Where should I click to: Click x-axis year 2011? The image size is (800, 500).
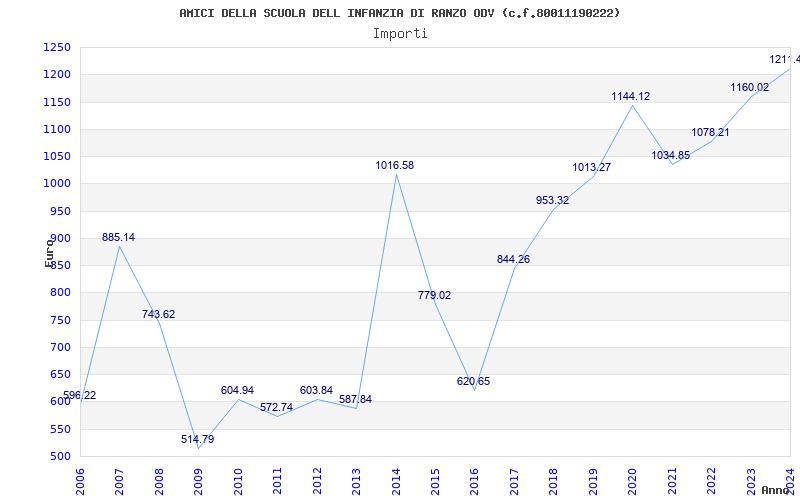tap(278, 482)
